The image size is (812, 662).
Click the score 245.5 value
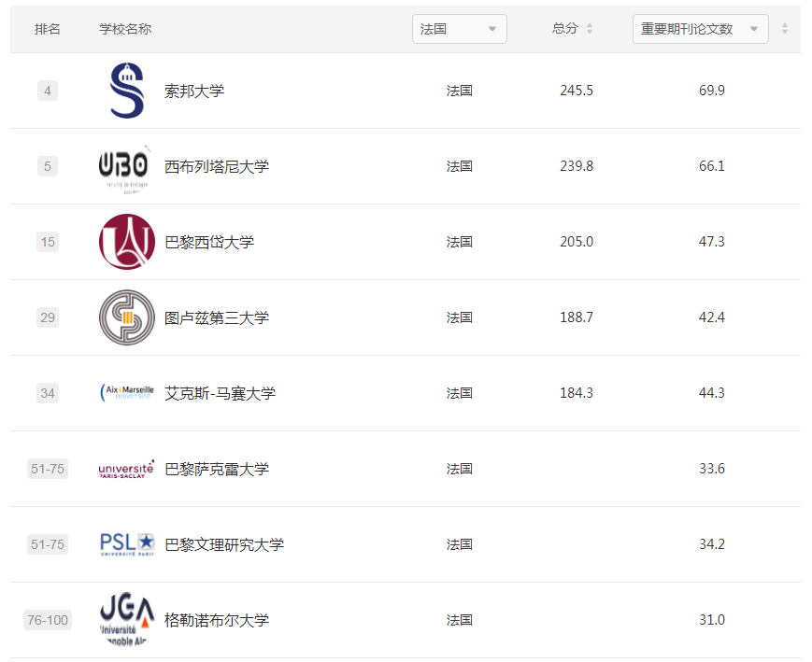coord(578,91)
